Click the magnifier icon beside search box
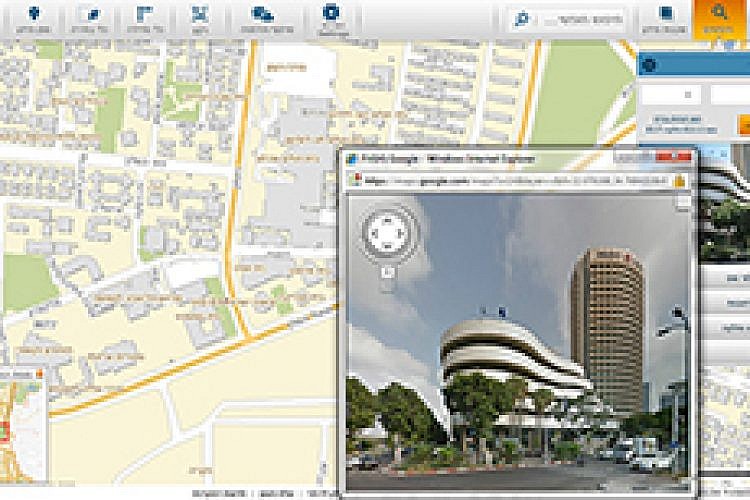The height and width of the screenshot is (500, 750). coord(521,20)
